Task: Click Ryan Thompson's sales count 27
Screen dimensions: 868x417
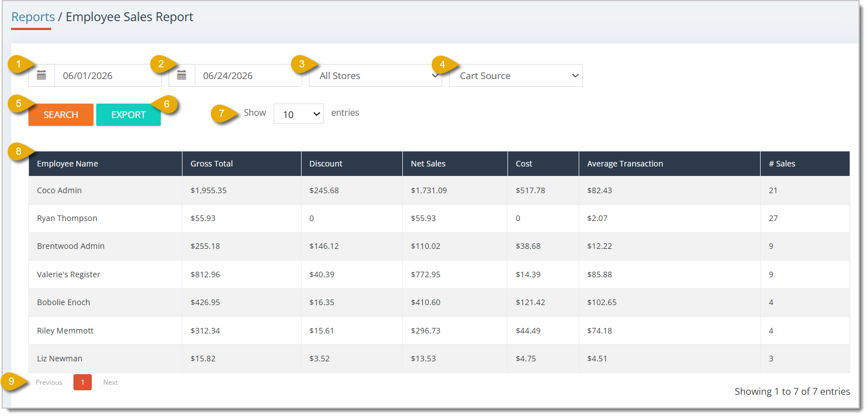Action: 773,218
